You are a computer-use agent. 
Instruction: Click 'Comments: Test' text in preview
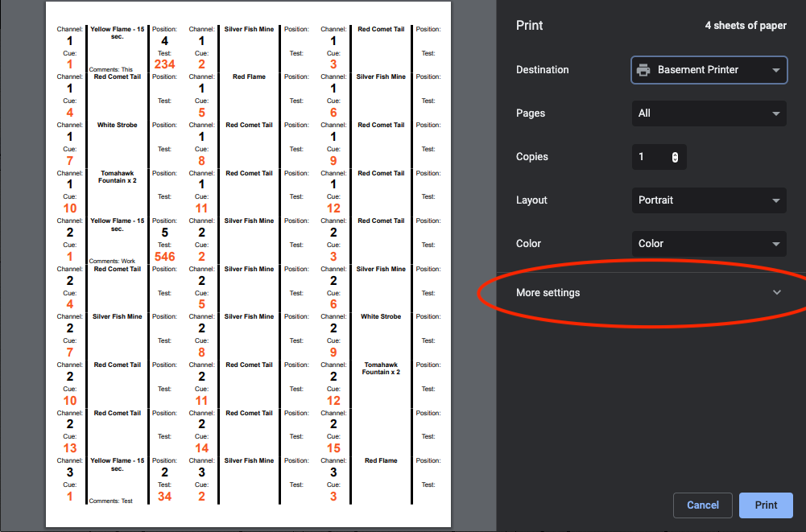(x=110, y=501)
